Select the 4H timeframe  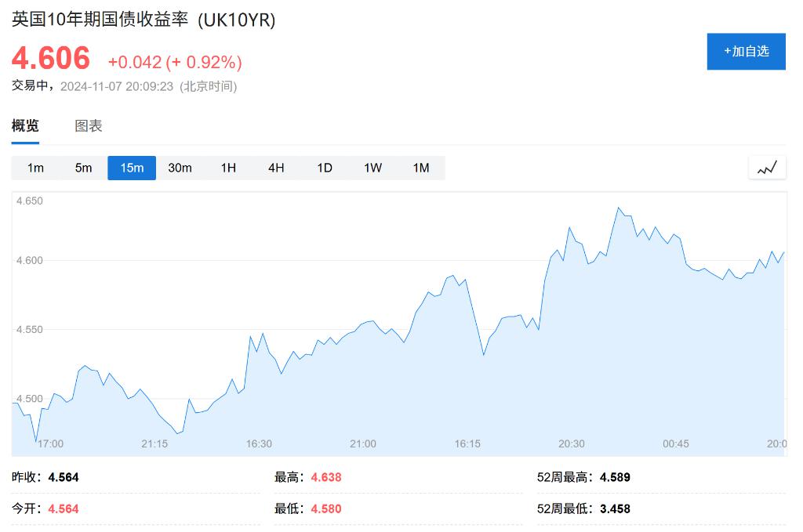(275, 168)
